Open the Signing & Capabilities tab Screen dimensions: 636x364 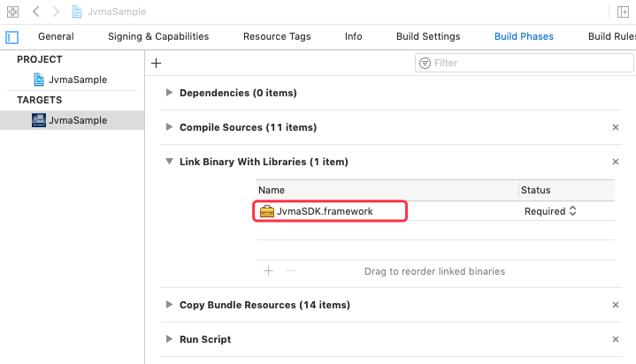(158, 36)
